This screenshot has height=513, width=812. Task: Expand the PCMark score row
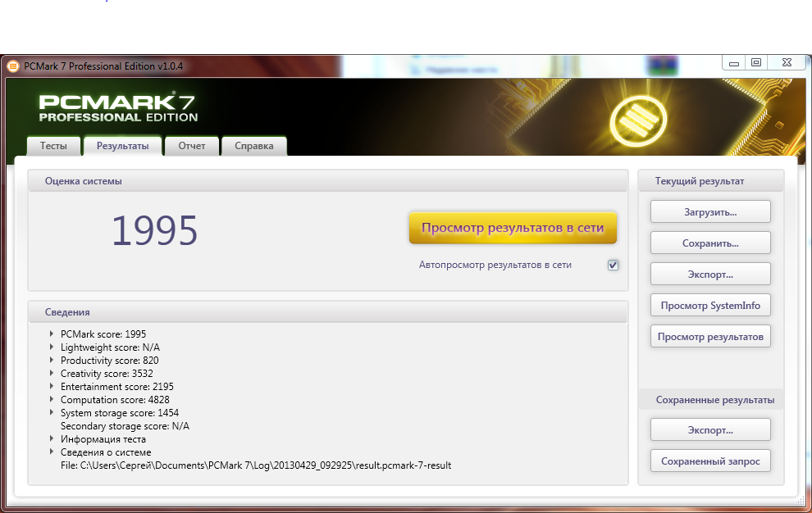pos(52,334)
